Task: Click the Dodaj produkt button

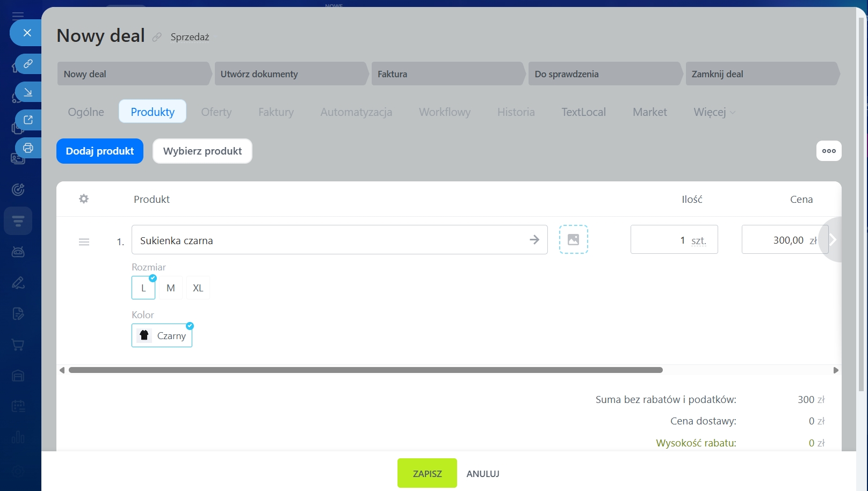Action: click(x=100, y=151)
